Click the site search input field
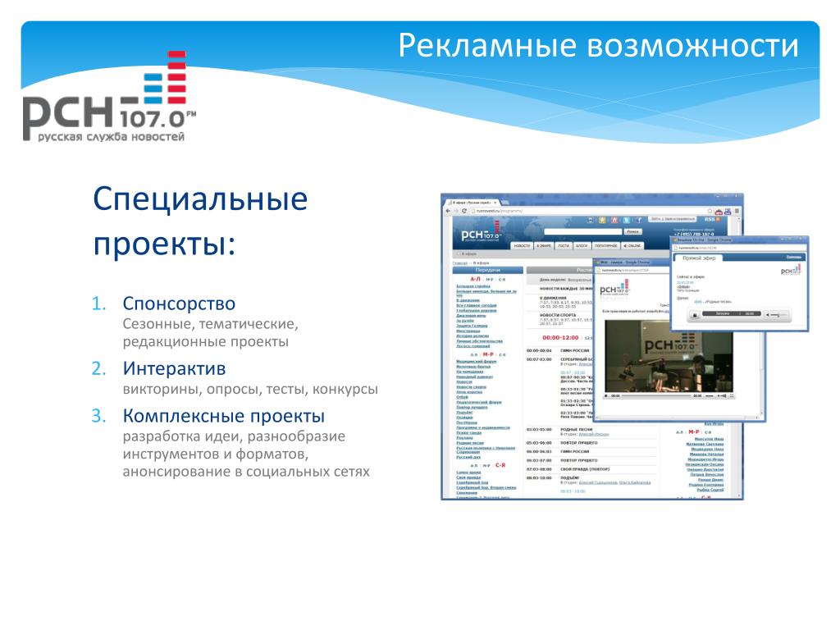Viewport: 840px width, 630px height. point(583,232)
